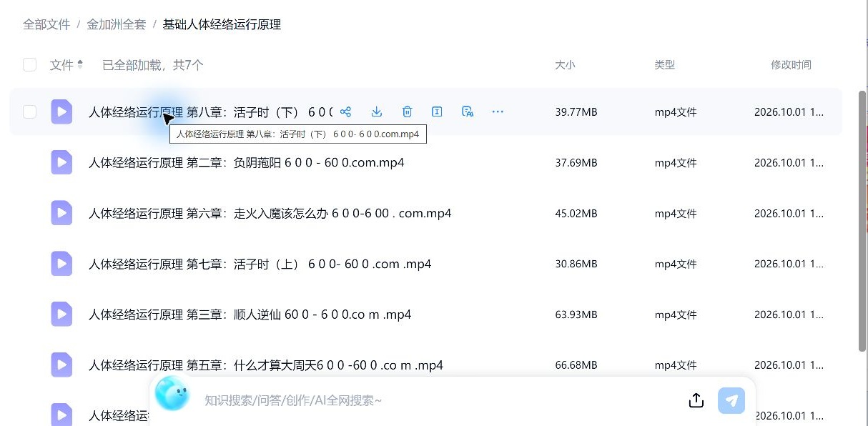Click the 39.77MB size value
Image resolution: width=868 pixels, height=426 pixels.
(576, 112)
